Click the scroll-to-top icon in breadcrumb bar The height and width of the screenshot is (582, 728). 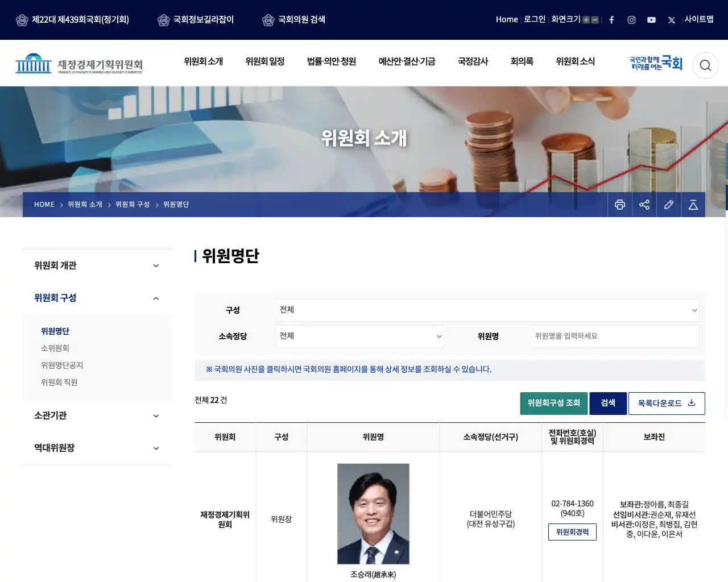pyautogui.click(x=693, y=205)
